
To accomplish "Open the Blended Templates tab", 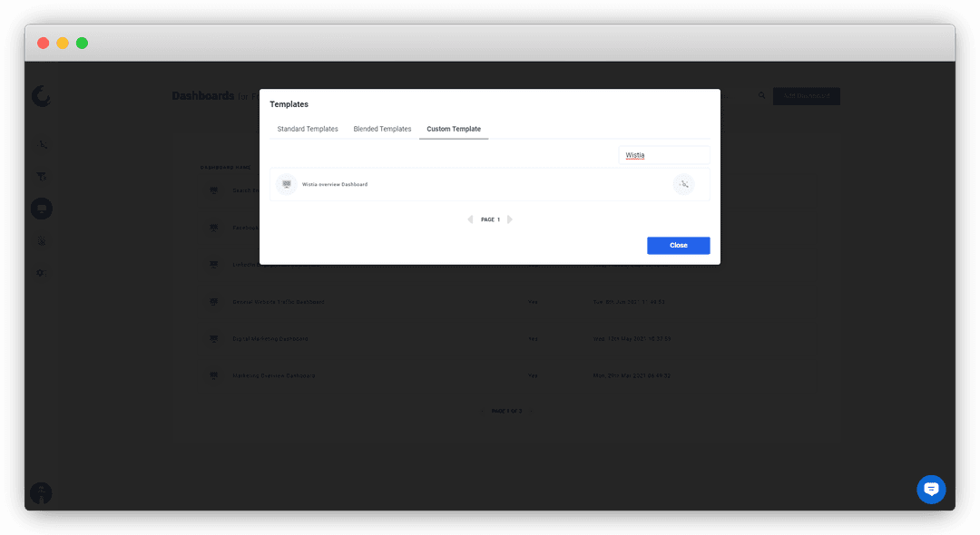I will (382, 129).
